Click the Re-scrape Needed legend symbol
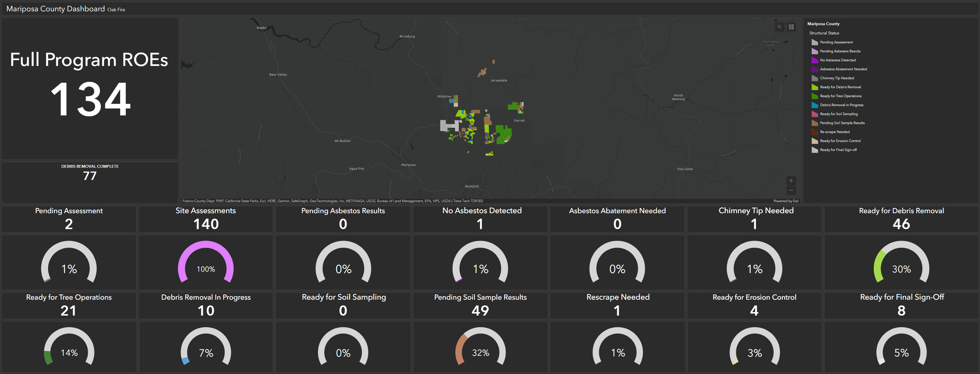This screenshot has width=980, height=374. coord(814,132)
